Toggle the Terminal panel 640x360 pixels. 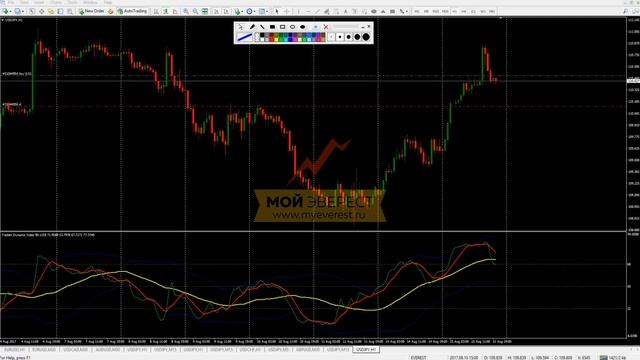pyautogui.click(x=60, y=11)
